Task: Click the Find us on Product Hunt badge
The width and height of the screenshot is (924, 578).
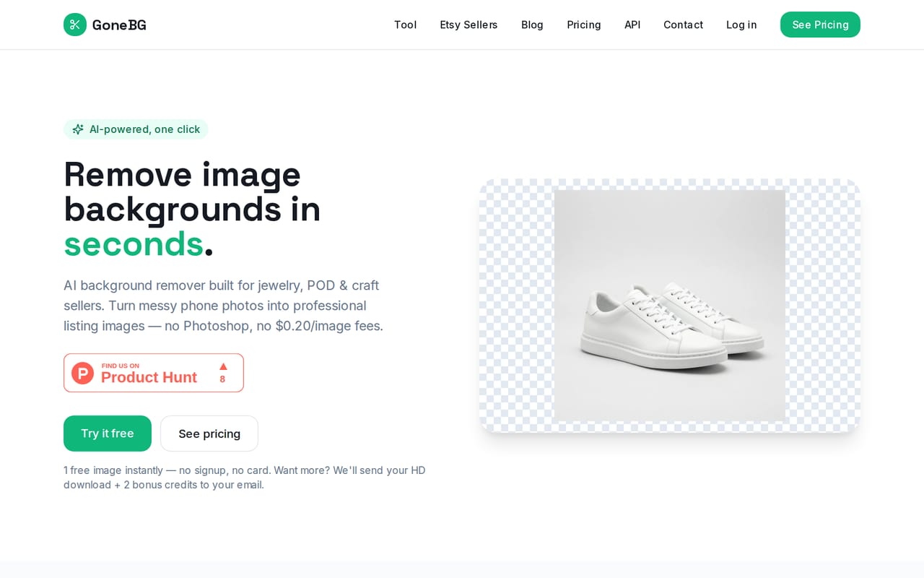Action: (x=154, y=373)
